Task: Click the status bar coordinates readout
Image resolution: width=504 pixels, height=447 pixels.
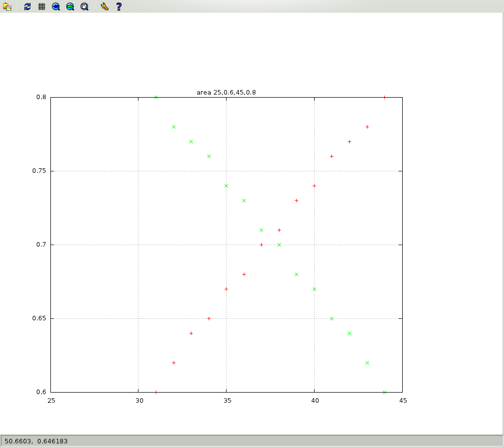Action: pyautogui.click(x=36, y=441)
